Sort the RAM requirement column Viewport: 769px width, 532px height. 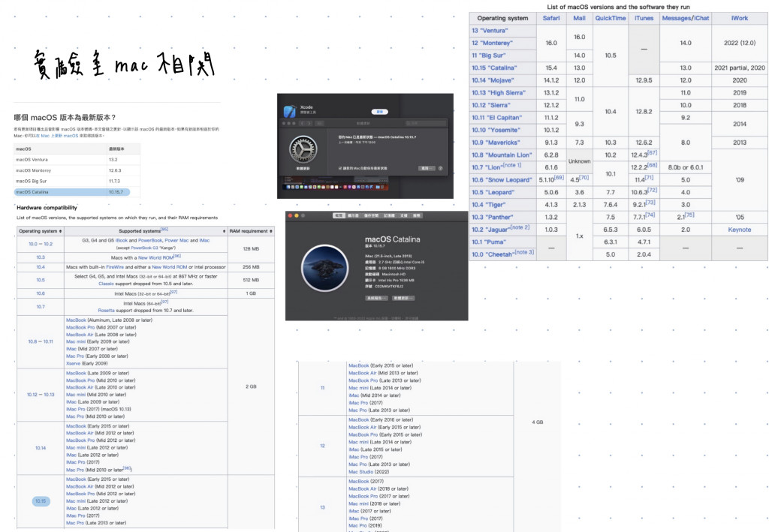[271, 230]
